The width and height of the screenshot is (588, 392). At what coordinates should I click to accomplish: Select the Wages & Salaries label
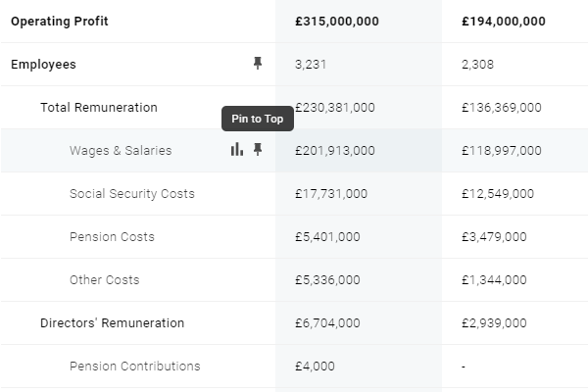[x=121, y=151]
